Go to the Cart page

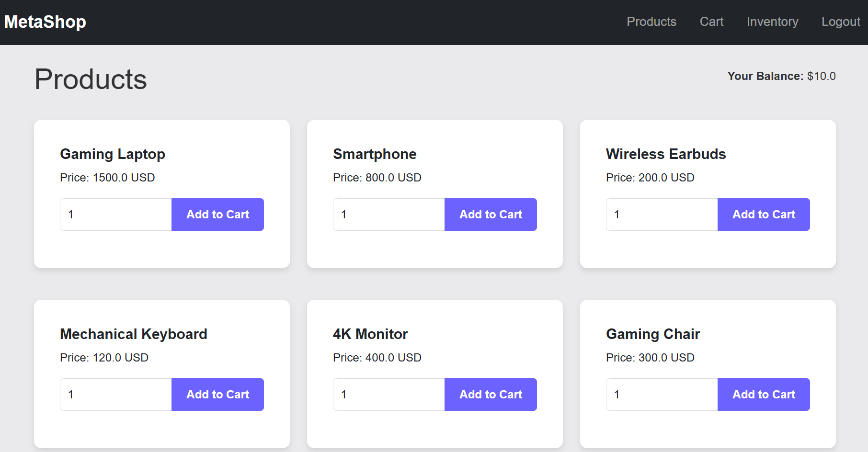tap(711, 22)
